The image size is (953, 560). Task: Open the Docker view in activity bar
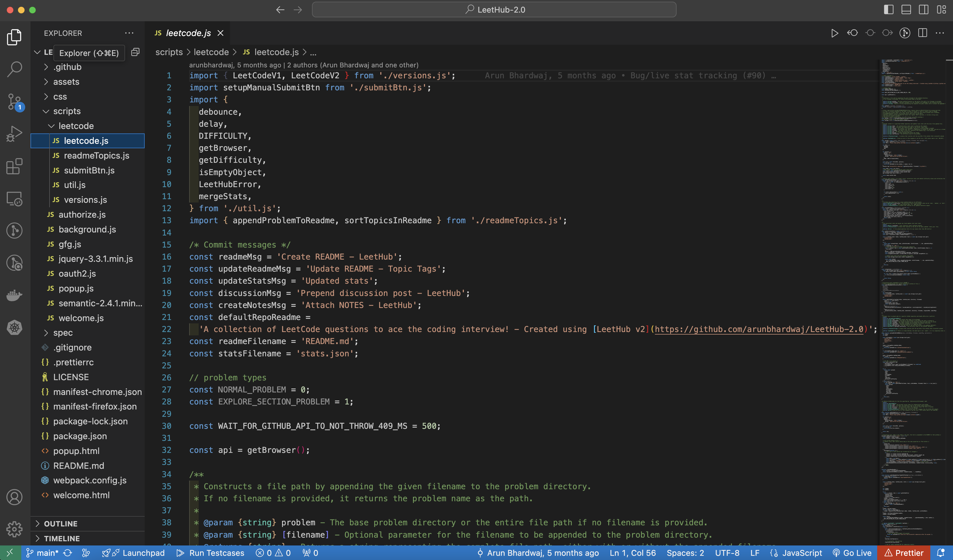point(14,295)
